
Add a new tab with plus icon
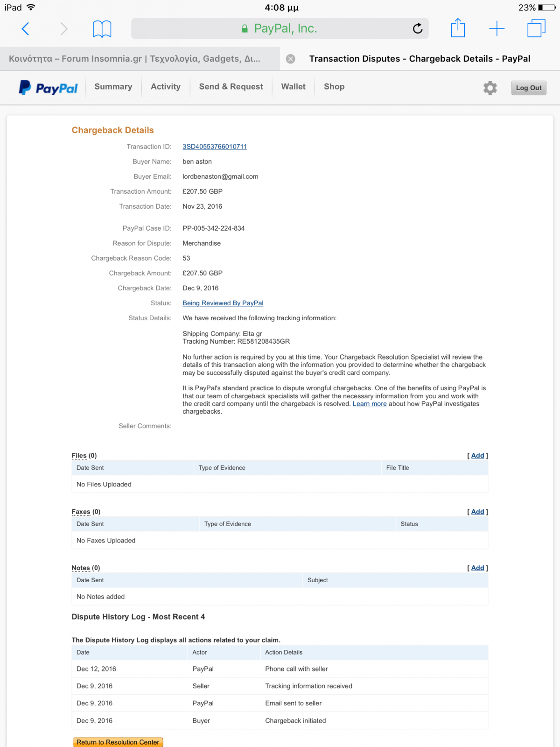[x=497, y=28]
